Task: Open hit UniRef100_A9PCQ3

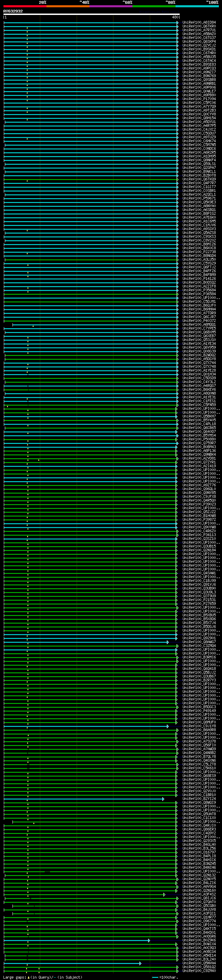Action: (x=199, y=68)
